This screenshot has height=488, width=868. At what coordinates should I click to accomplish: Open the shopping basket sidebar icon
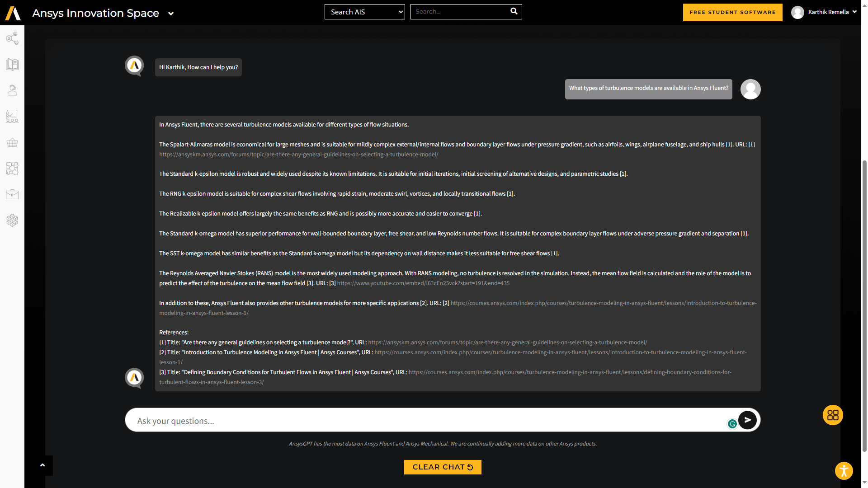(x=12, y=142)
